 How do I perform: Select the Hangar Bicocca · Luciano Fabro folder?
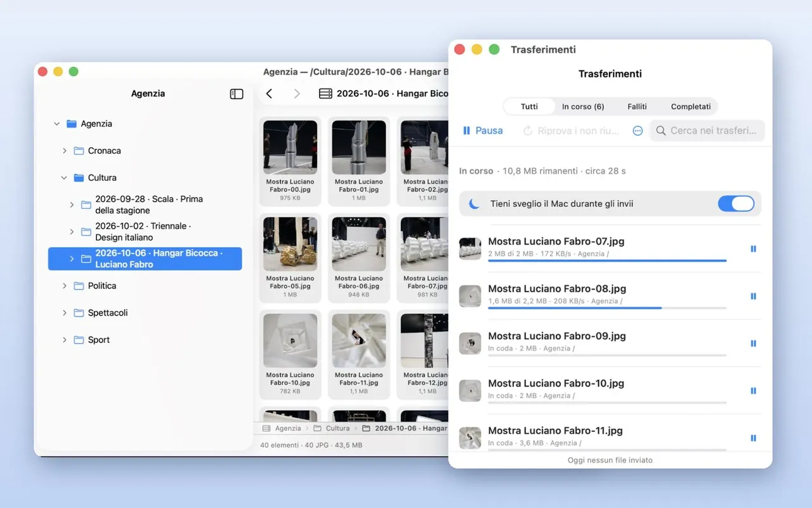coord(145,259)
